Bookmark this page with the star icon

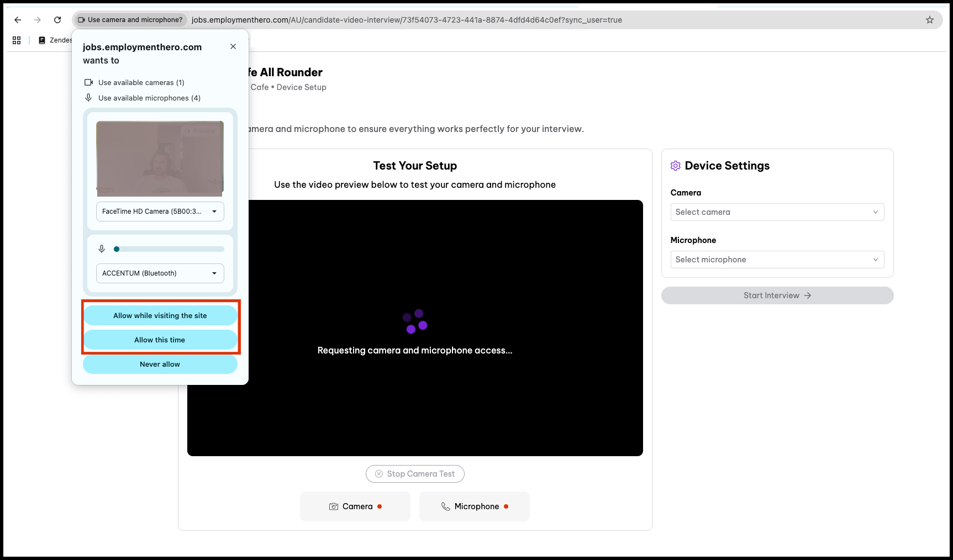pyautogui.click(x=930, y=20)
